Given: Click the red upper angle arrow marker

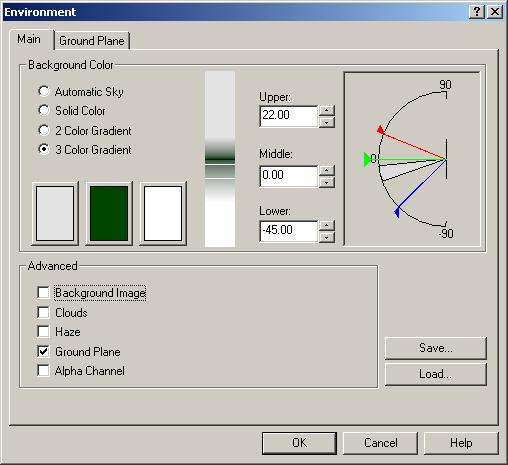Looking at the screenshot, I should click(381, 130).
